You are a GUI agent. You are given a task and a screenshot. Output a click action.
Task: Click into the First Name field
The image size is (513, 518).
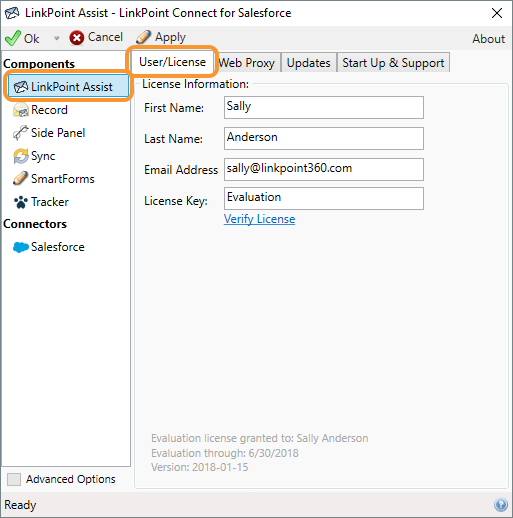pyautogui.click(x=324, y=107)
